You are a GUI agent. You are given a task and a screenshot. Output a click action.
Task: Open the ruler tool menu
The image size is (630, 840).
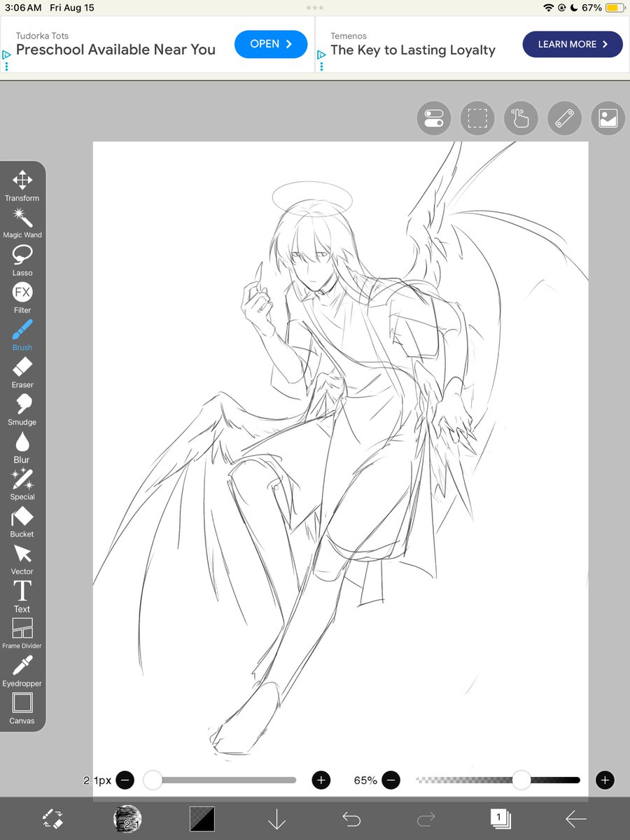point(565,118)
